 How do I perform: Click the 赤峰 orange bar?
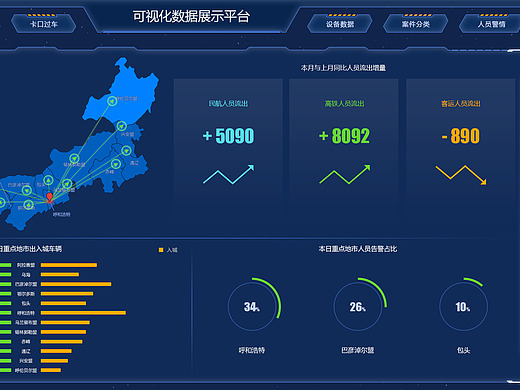[62, 342]
